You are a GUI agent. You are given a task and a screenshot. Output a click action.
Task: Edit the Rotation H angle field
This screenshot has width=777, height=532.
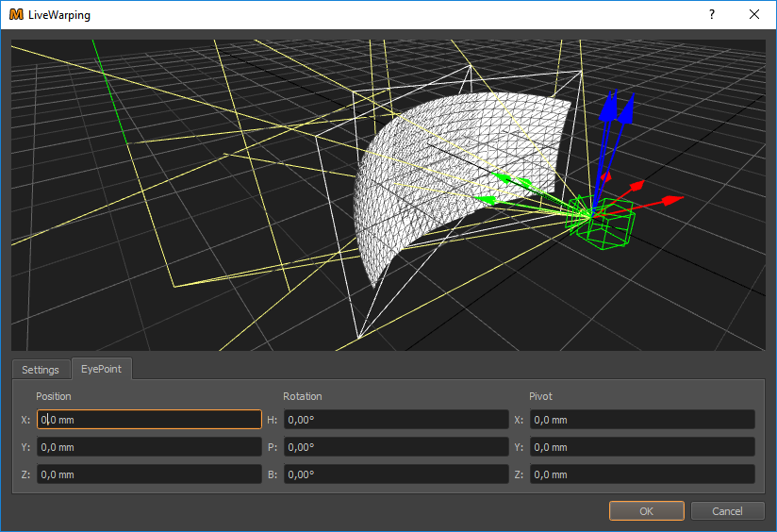(x=396, y=420)
